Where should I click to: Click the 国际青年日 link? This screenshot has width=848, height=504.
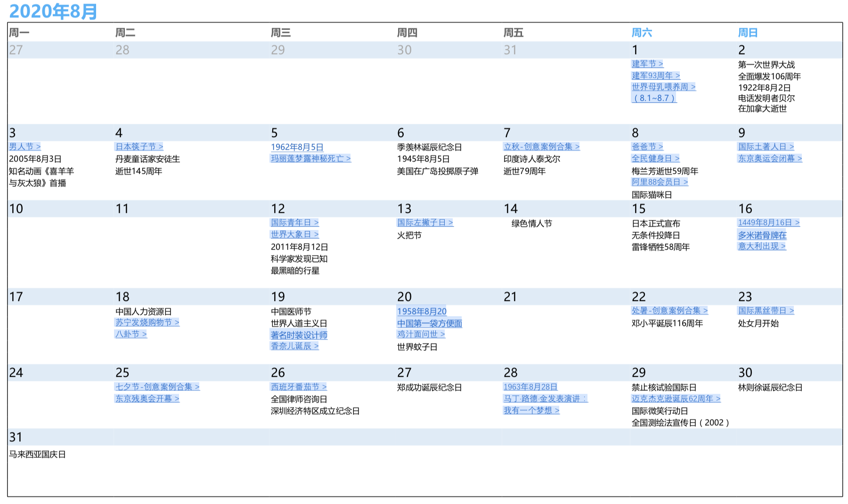294,223
